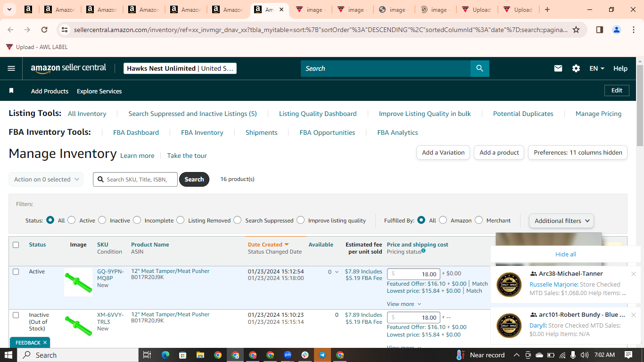This screenshot has width=644, height=362.
Task: Go to Listing Quality Dashboard
Action: 318,114
